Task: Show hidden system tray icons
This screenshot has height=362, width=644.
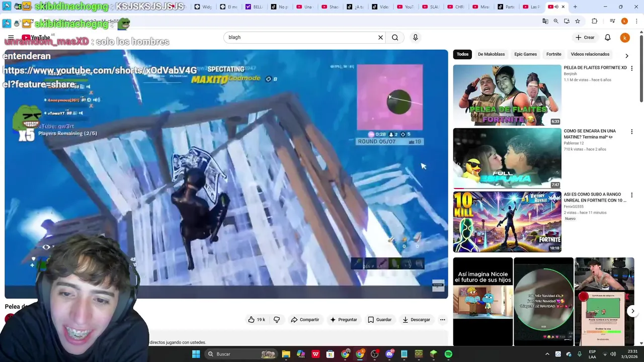Action: tap(547, 354)
